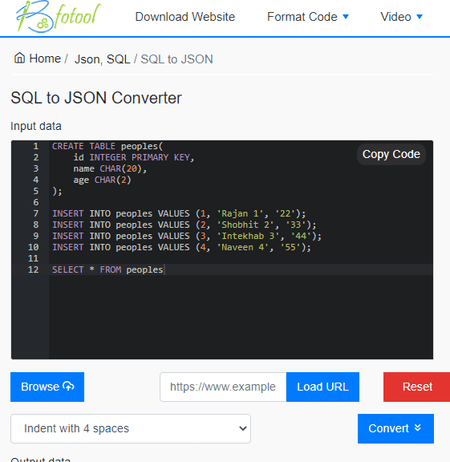This screenshot has width=450, height=462.
Task: Reset the input with the Reset button
Action: point(417,387)
